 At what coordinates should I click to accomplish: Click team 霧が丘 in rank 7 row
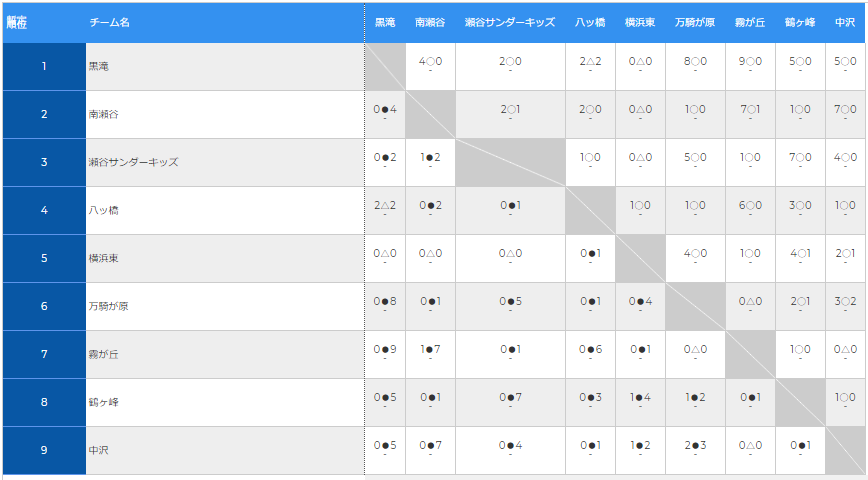click(104, 354)
